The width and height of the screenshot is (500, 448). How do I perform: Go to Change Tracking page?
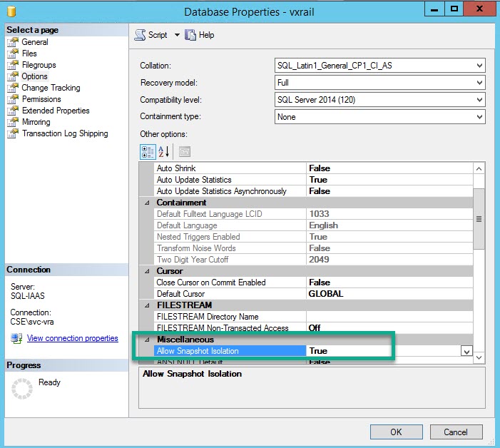coord(51,88)
